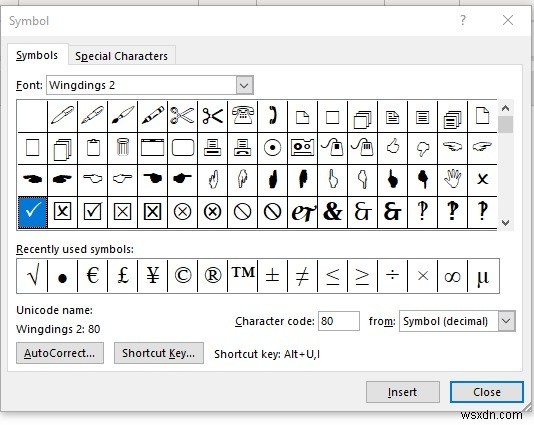Choose the registered trademark recent symbol
Image resolution: width=534 pixels, height=425 pixels.
click(x=212, y=276)
